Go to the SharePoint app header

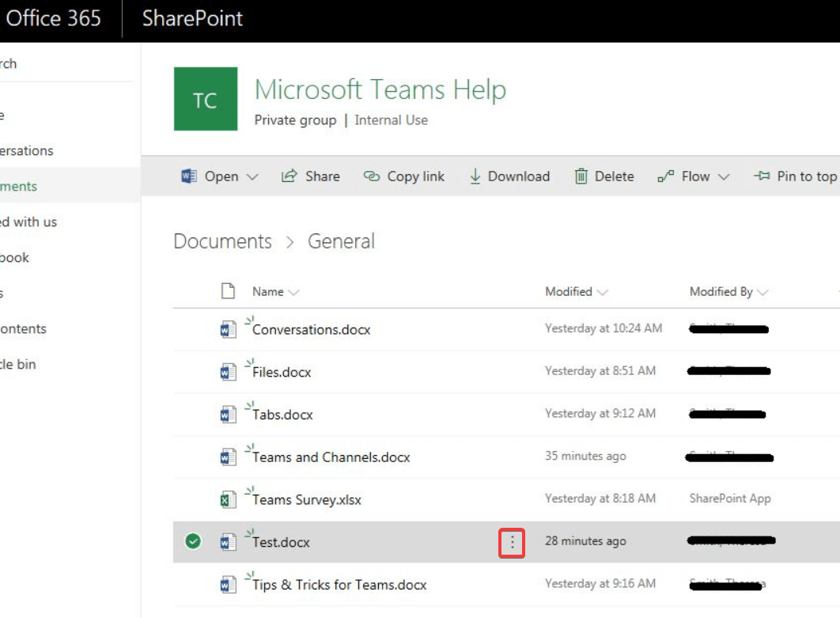(x=192, y=19)
